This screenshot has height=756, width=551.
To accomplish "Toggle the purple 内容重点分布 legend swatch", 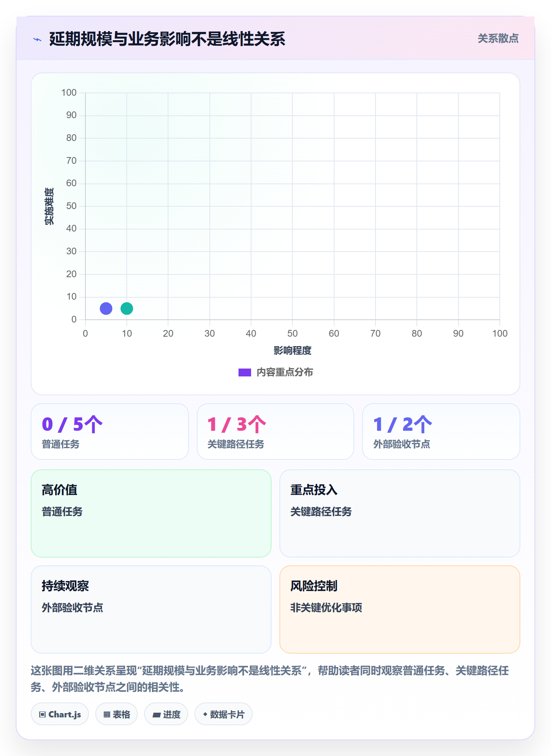I will point(244,372).
